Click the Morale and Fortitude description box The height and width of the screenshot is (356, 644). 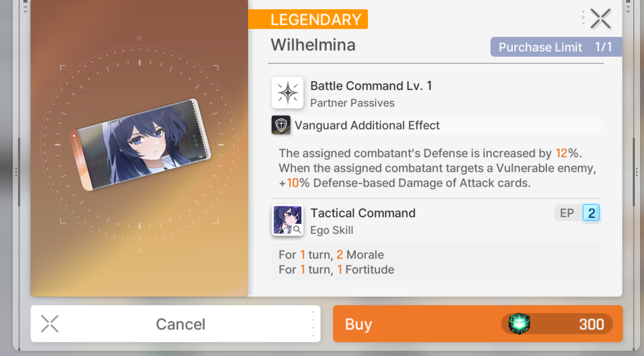[x=435, y=262]
